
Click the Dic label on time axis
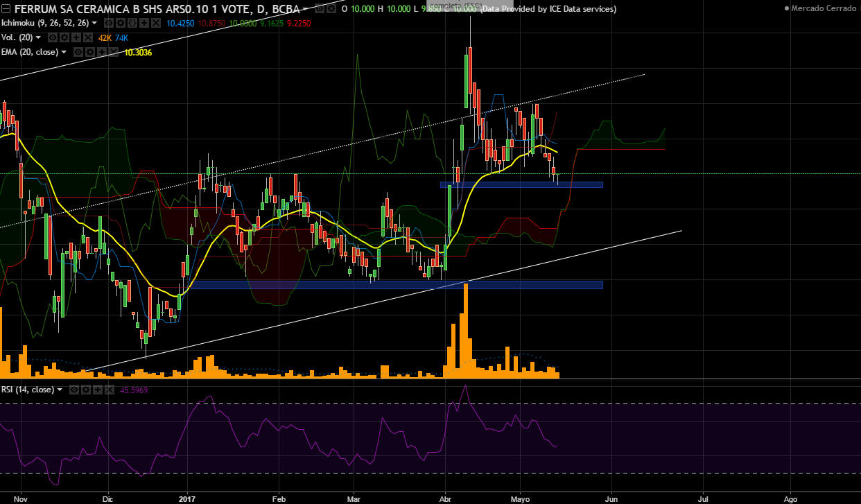coord(107,498)
